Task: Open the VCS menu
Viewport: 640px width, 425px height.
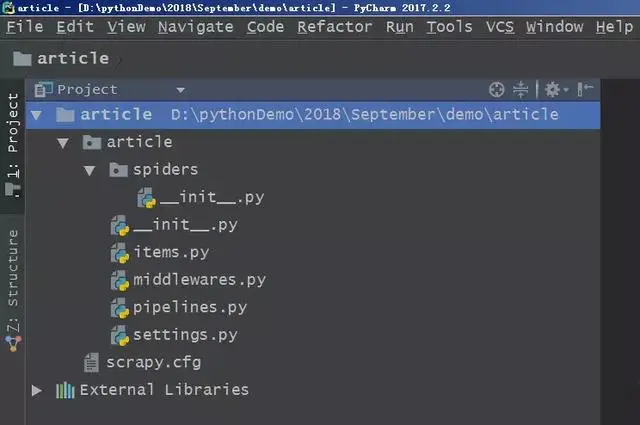Action: [x=500, y=27]
